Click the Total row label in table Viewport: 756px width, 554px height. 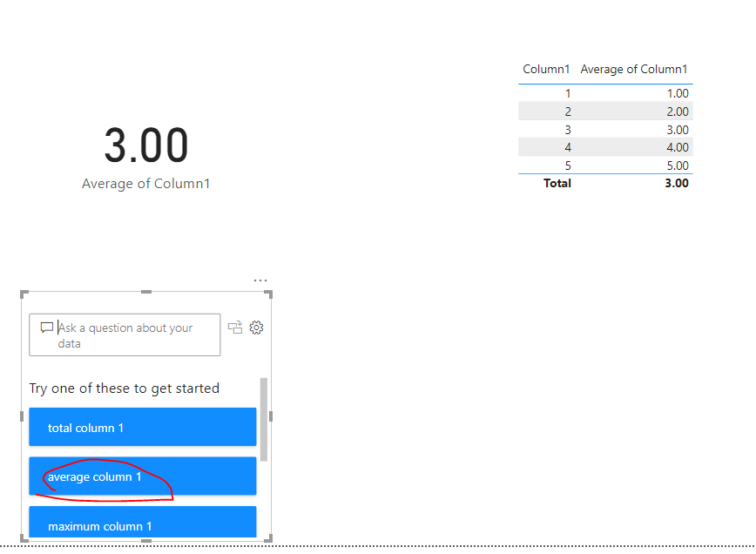click(x=557, y=183)
